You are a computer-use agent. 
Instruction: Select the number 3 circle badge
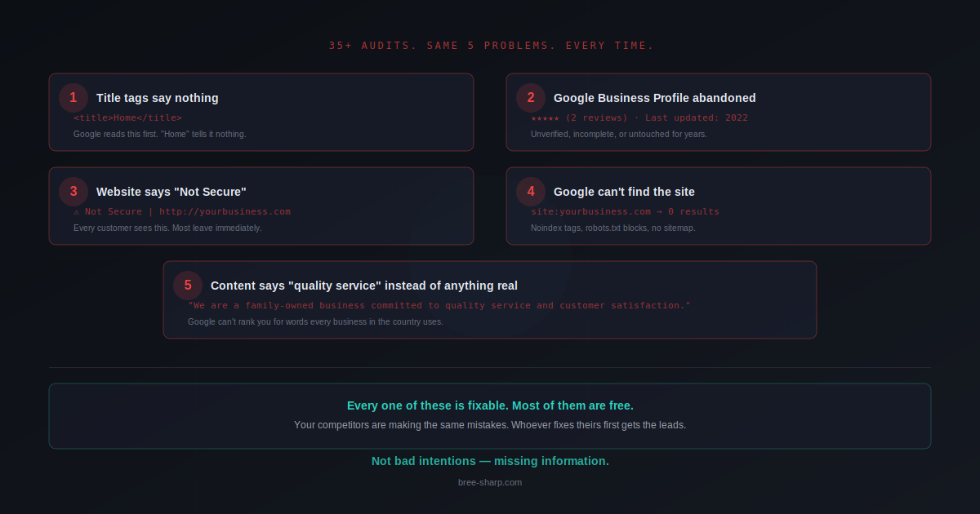point(73,192)
